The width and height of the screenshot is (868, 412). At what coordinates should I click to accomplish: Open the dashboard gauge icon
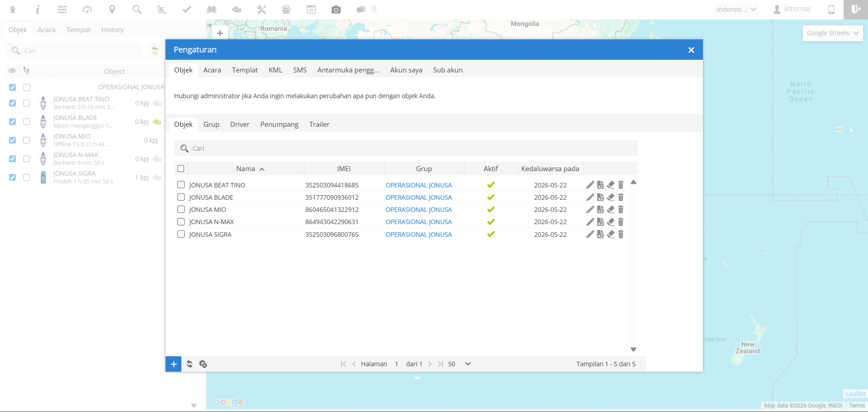click(x=87, y=10)
